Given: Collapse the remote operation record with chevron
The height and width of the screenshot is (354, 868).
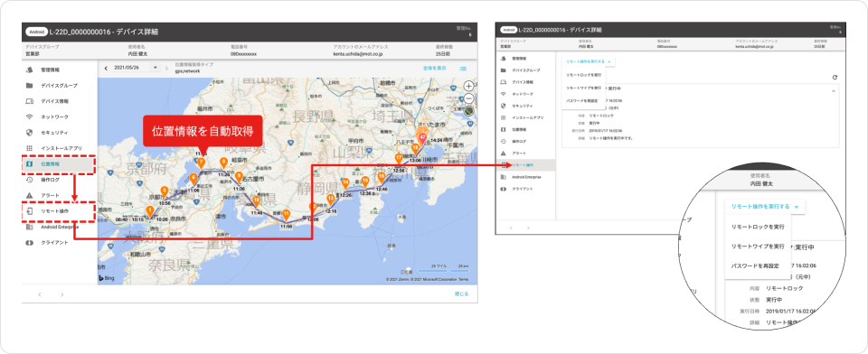Looking at the screenshot, I should point(834,90).
